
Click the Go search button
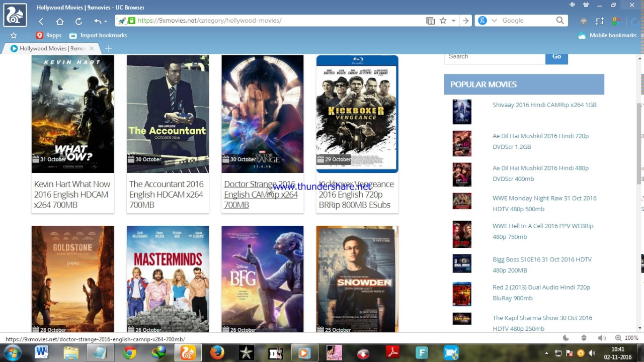556,56
